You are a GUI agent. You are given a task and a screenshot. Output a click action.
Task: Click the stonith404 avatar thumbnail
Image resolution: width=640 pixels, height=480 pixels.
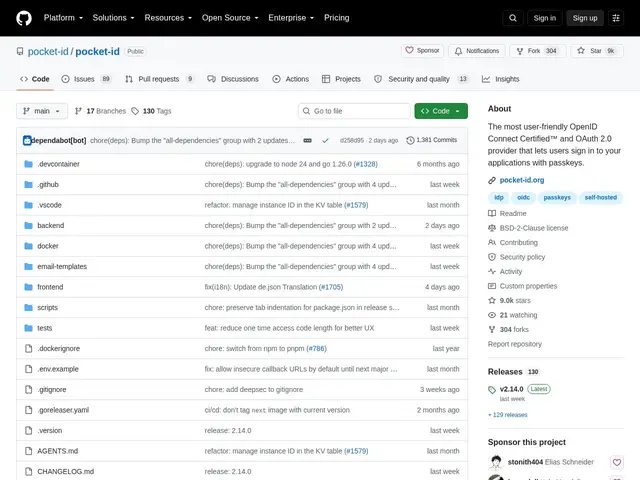[x=496, y=462]
